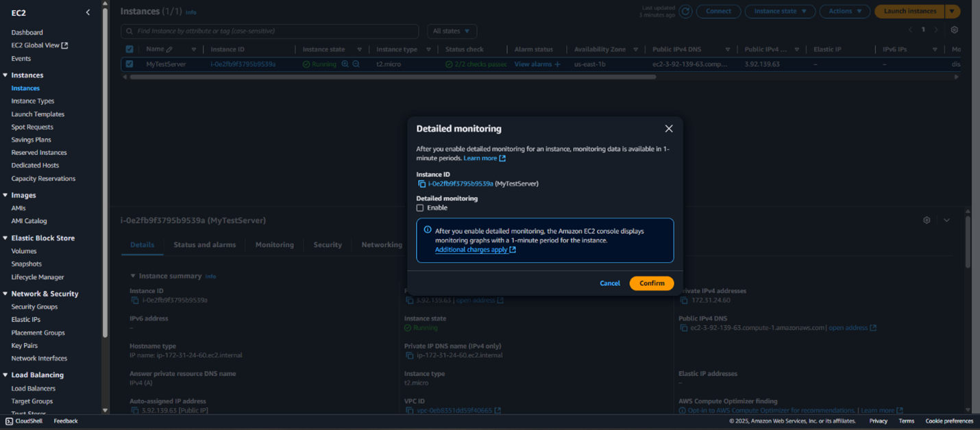Click the zoom-in icon beside Running state
This screenshot has width=980, height=430.
click(x=345, y=64)
